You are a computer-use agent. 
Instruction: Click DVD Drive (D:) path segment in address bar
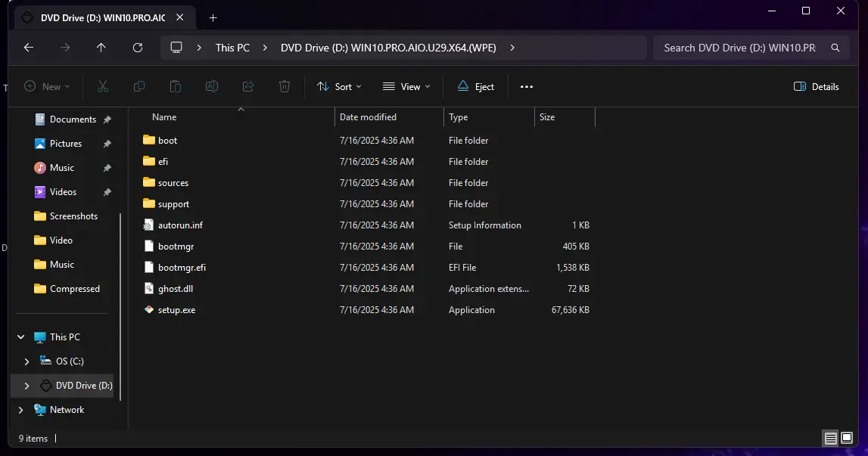click(x=388, y=48)
